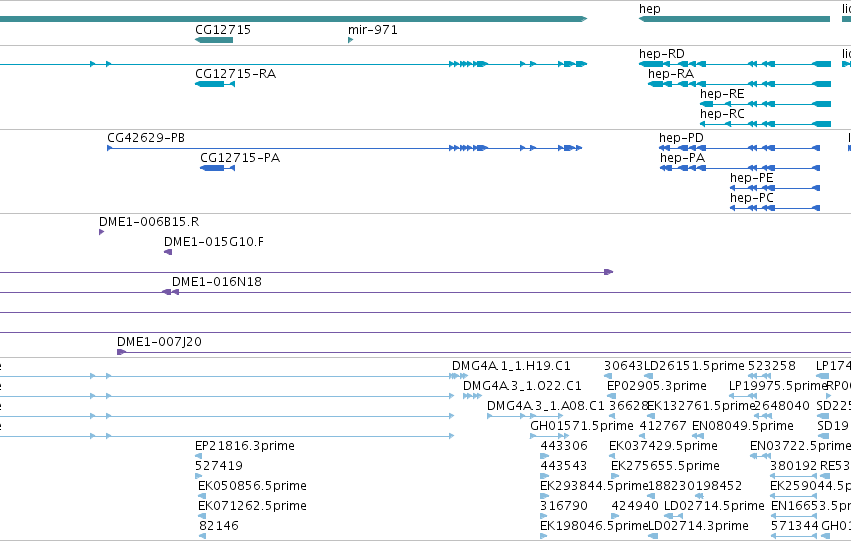Click the GH01571.5prime EST label
The height and width of the screenshot is (541, 851).
(x=582, y=426)
